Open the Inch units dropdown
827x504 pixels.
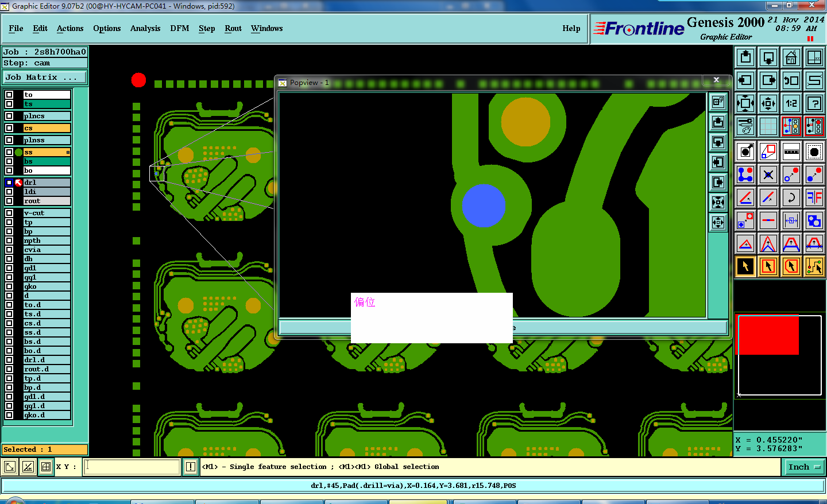(804, 467)
